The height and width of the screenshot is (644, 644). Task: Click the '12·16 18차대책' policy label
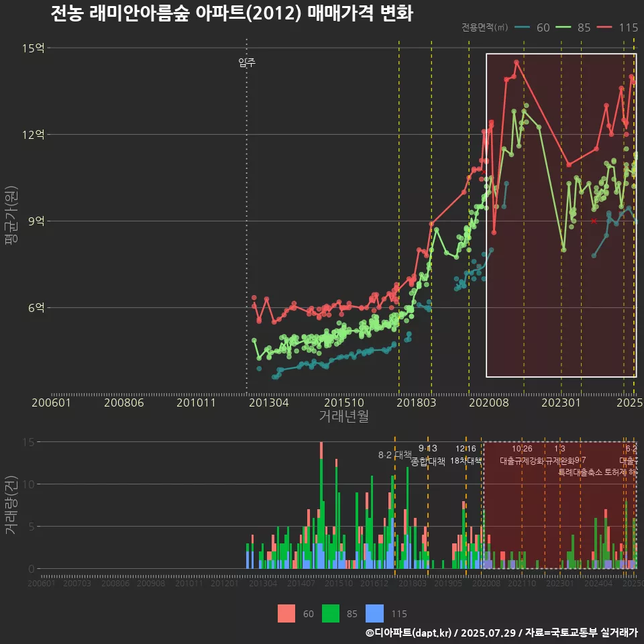point(466,455)
